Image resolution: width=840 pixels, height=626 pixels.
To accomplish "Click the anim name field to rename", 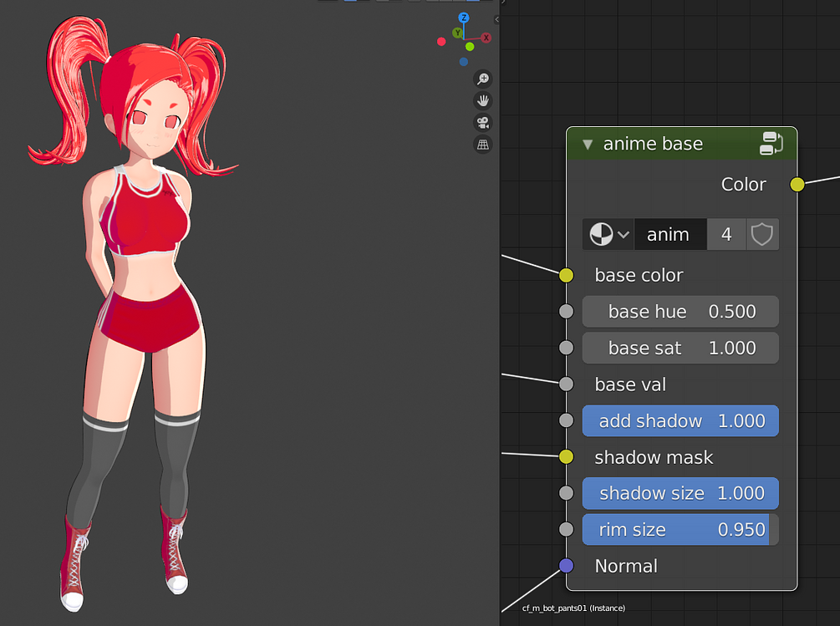I will (669, 234).
